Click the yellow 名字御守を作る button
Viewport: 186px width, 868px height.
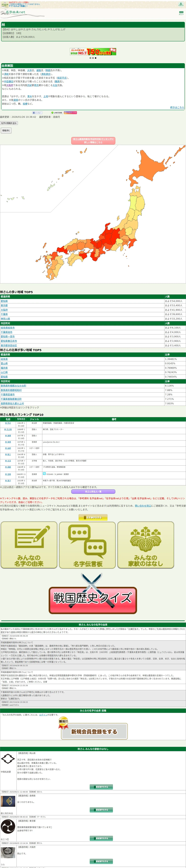[93, 518]
